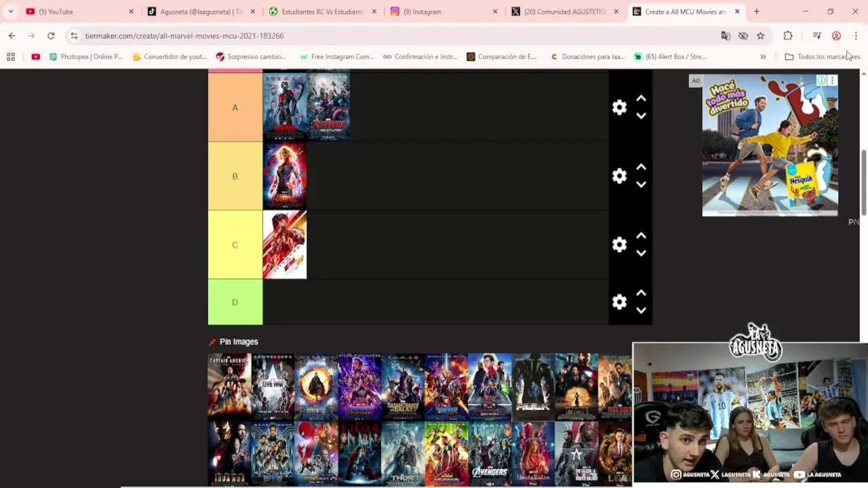Click the green D tier label

(235, 302)
